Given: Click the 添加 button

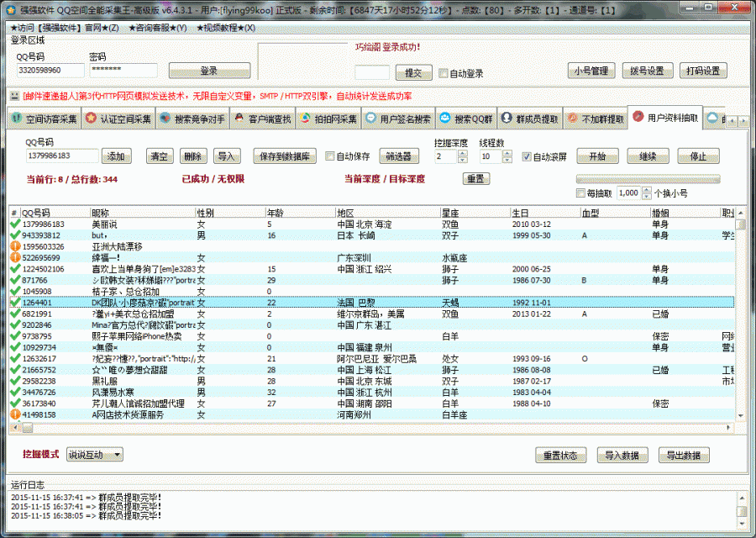Looking at the screenshot, I should click(116, 156).
